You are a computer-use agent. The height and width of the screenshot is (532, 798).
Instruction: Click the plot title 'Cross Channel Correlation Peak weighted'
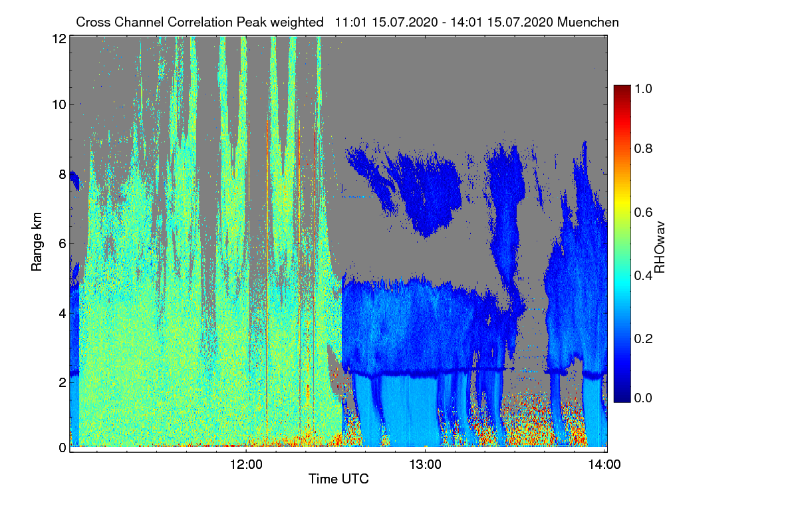199,22
